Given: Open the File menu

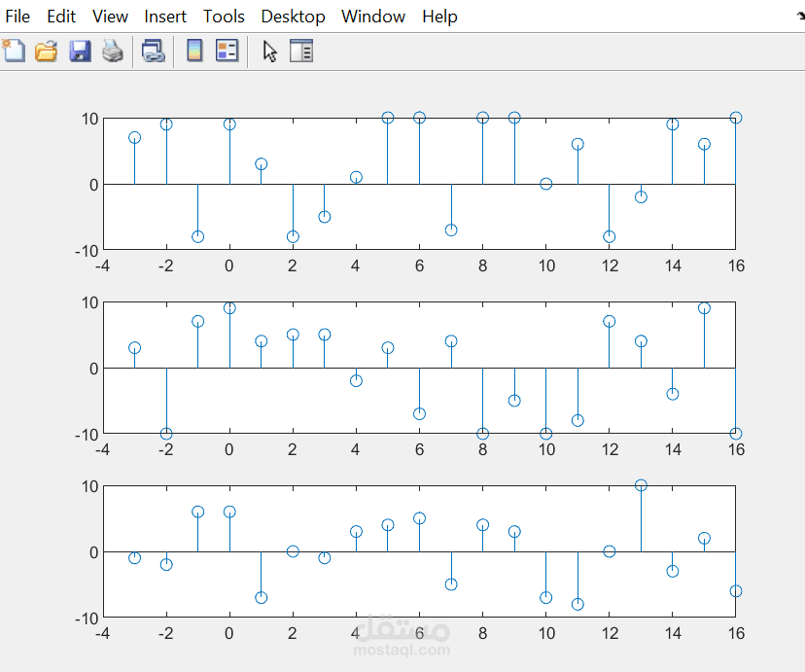Looking at the screenshot, I should point(17,17).
